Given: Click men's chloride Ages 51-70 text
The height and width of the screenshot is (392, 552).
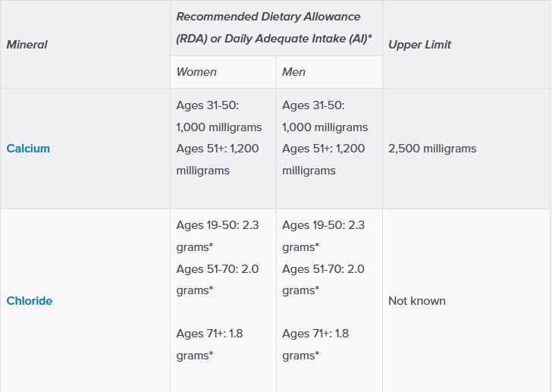Looking at the screenshot, I should [324, 280].
